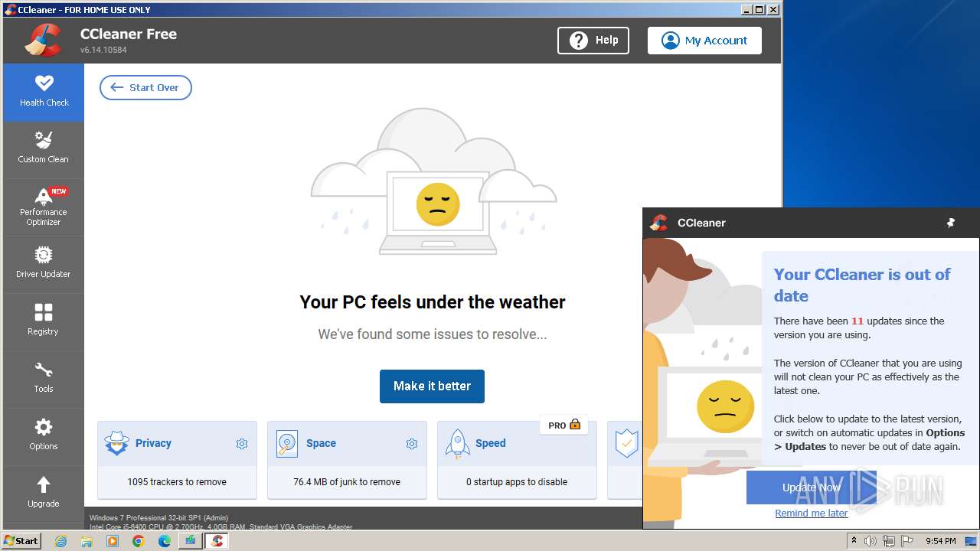Click version number v6.14.10584
This screenshot has height=551, width=980.
point(103,50)
